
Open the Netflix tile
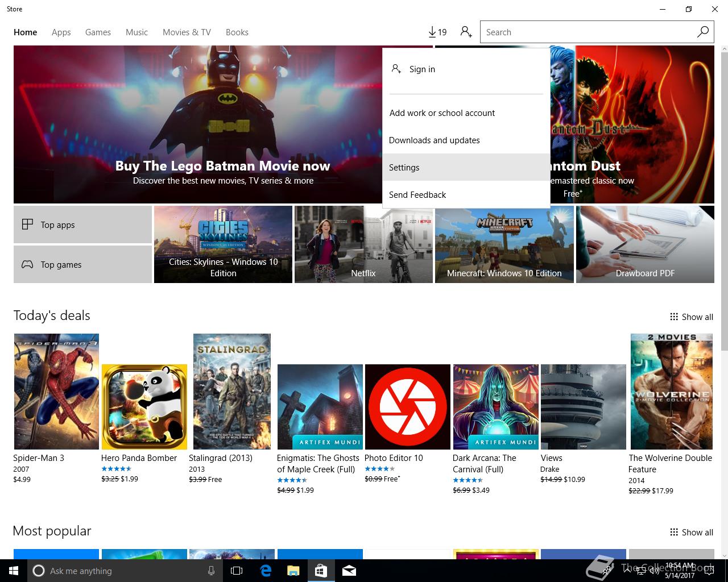pyautogui.click(x=363, y=244)
